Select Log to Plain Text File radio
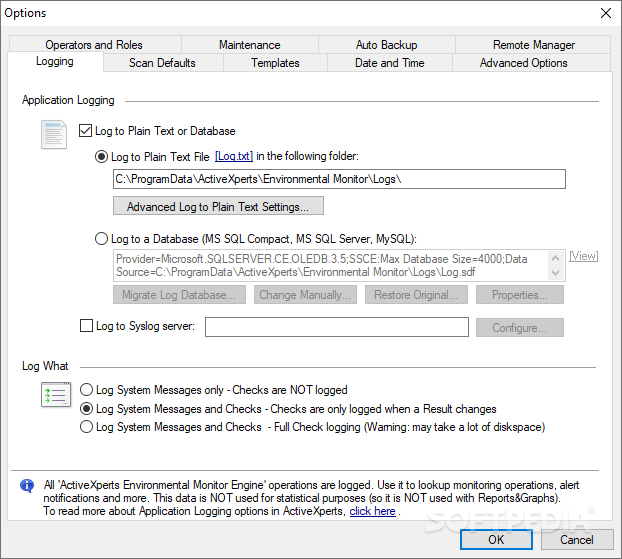Screen dimensions: 622x559 [101, 157]
